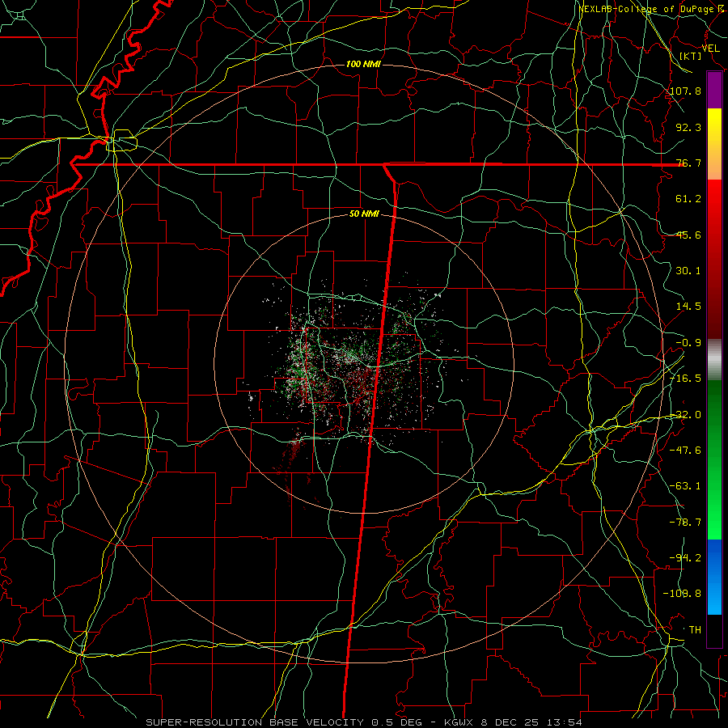This screenshot has height=728, width=728.
Task: Click the 100 NMI range ring label
Action: (363, 64)
